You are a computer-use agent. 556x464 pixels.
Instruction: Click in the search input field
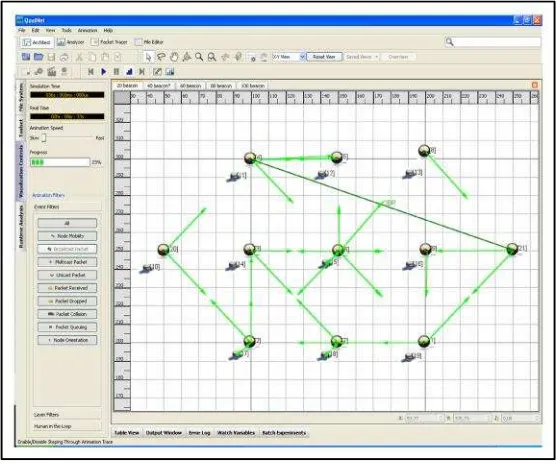point(497,42)
